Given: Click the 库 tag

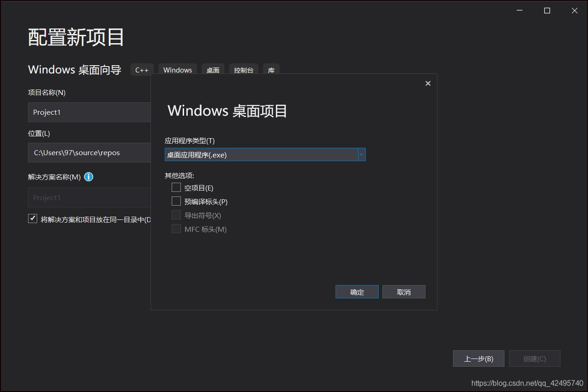Looking at the screenshot, I should pos(271,70).
